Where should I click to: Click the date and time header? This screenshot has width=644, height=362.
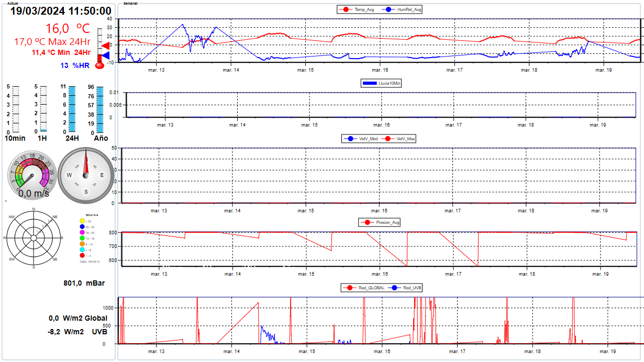click(61, 11)
